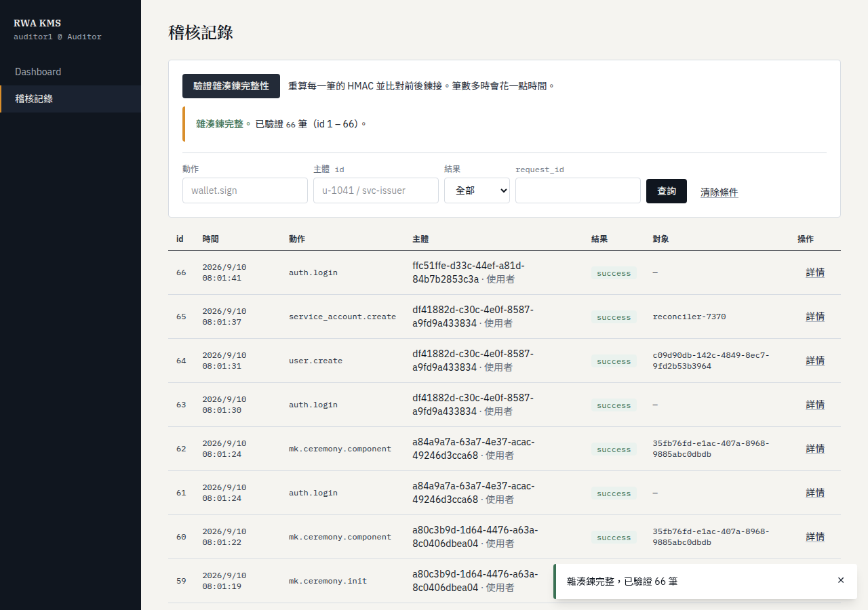This screenshot has height=610, width=868.
Task: Open the 結果 dropdown showing 全部
Action: 477,190
